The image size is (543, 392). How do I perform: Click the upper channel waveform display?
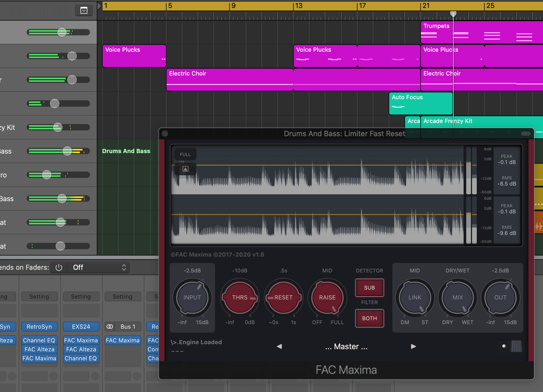tap(318, 170)
